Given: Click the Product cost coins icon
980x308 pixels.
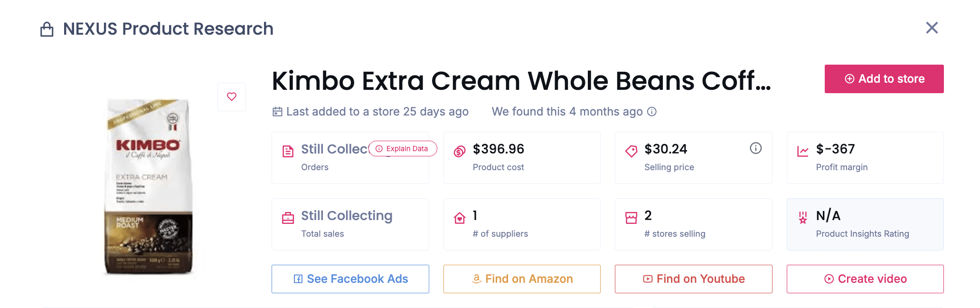Looking at the screenshot, I should [x=459, y=152].
